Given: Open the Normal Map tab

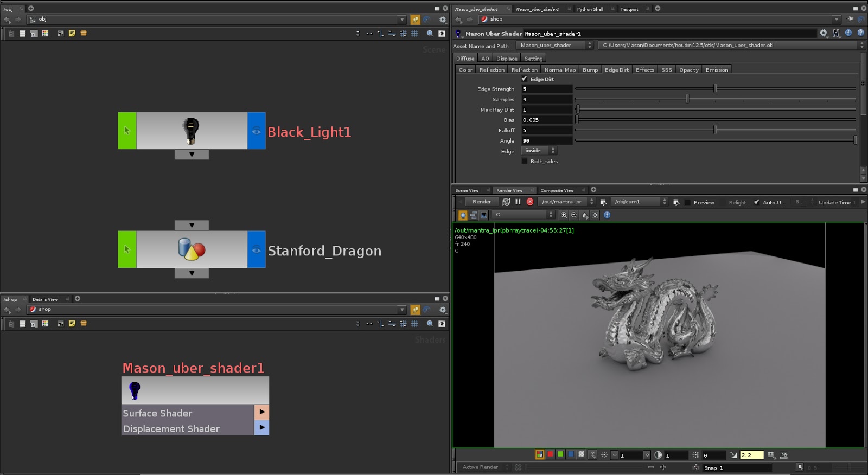Looking at the screenshot, I should point(560,70).
